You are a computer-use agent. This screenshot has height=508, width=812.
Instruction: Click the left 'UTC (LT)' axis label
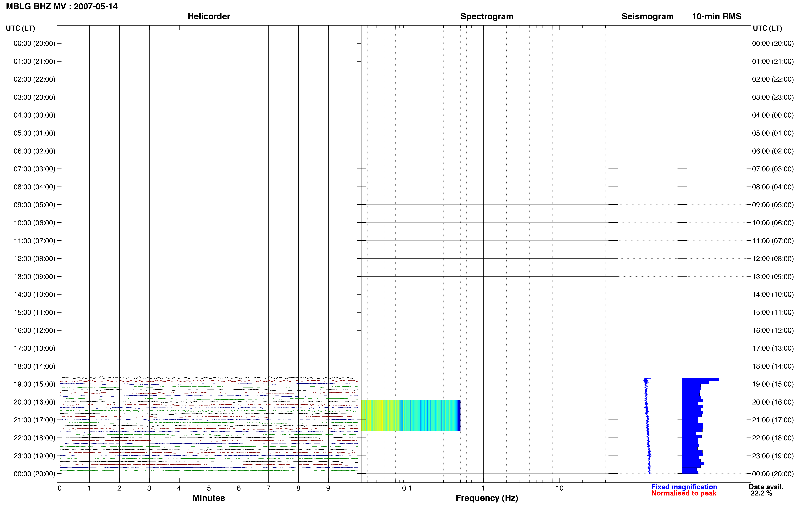pyautogui.click(x=21, y=28)
